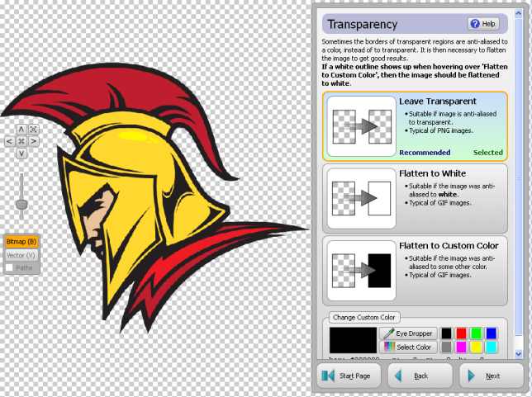
Task: Click the zoom slider handle
Action: 21,204
